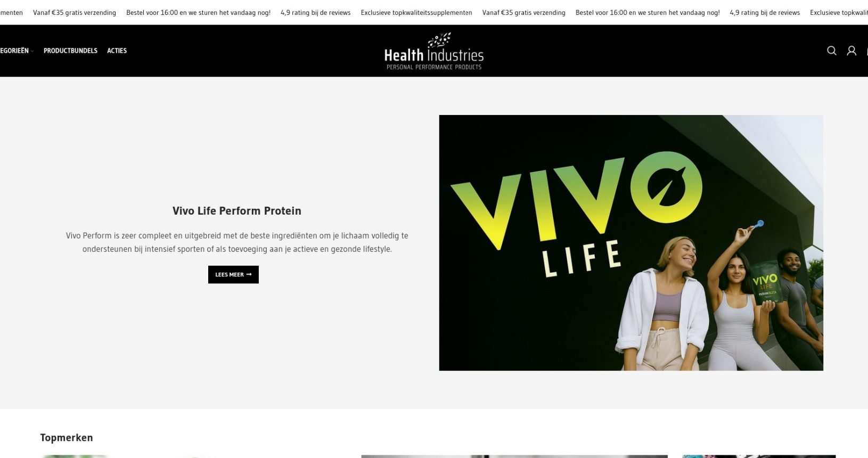Open the user account icon
The width and height of the screenshot is (868, 458).
coord(851,51)
